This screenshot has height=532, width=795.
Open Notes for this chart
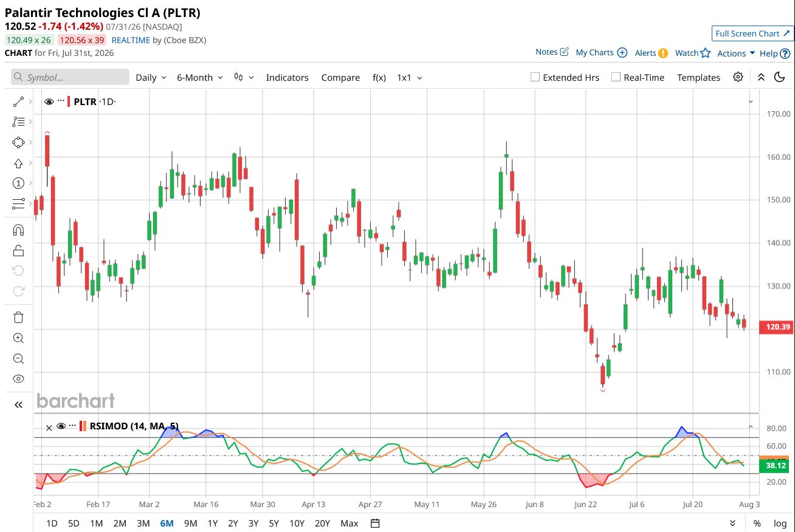tap(552, 52)
